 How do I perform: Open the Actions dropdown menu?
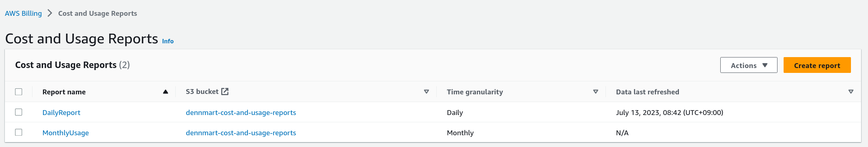coord(749,65)
